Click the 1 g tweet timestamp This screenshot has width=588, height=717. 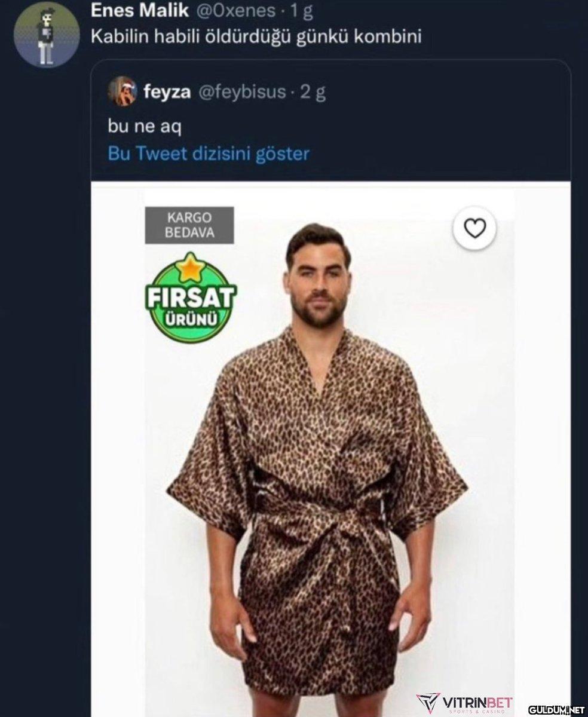pos(301,10)
